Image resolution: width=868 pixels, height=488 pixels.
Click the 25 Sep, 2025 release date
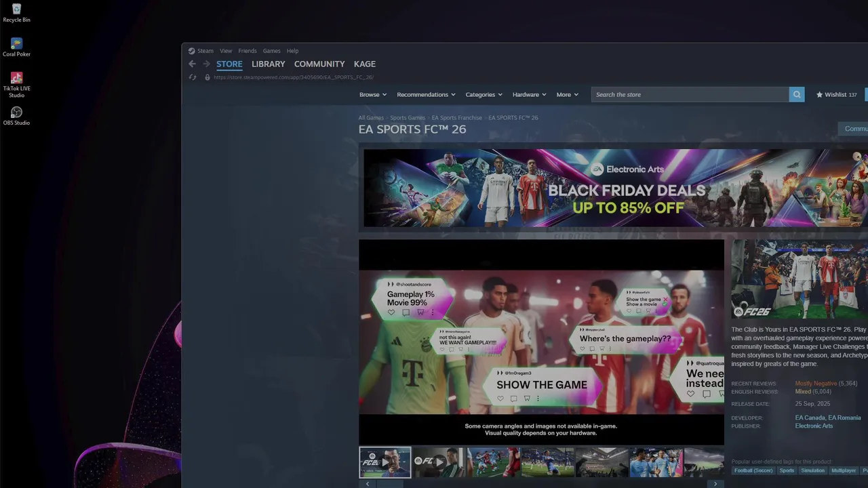click(x=812, y=404)
